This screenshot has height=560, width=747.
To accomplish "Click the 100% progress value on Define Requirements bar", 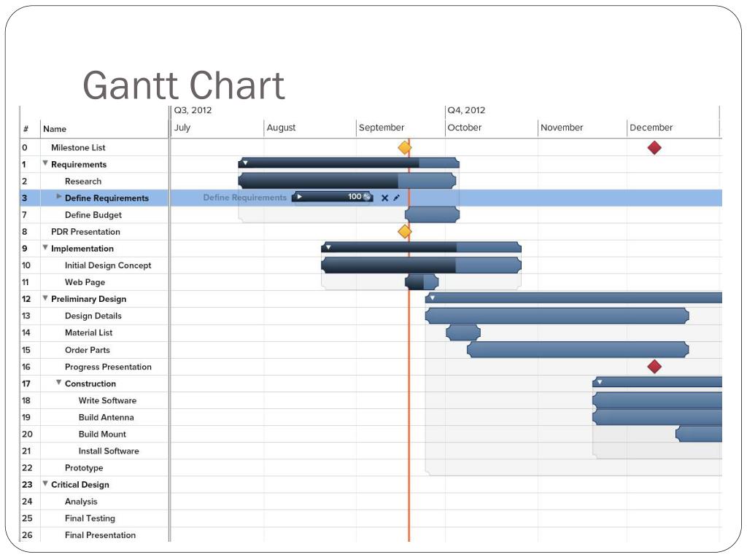I will click(359, 197).
